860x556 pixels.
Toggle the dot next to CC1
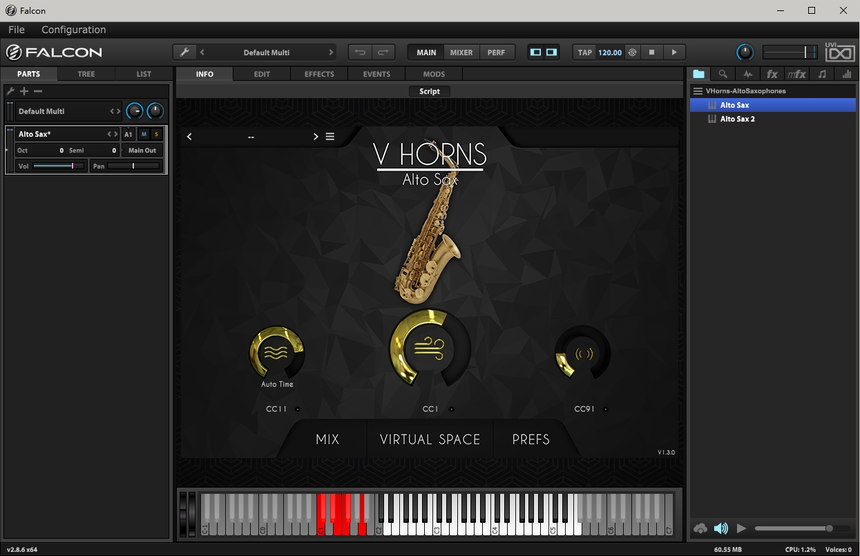[451, 409]
